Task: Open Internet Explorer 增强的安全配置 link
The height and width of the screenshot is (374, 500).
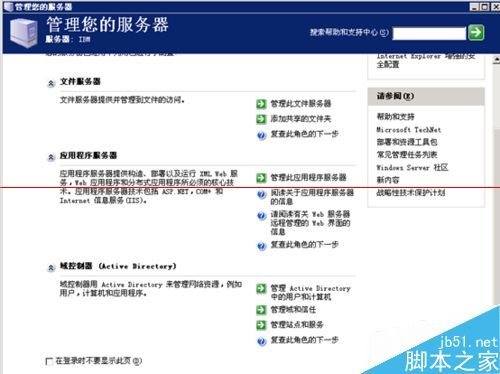Action: [x=426, y=61]
